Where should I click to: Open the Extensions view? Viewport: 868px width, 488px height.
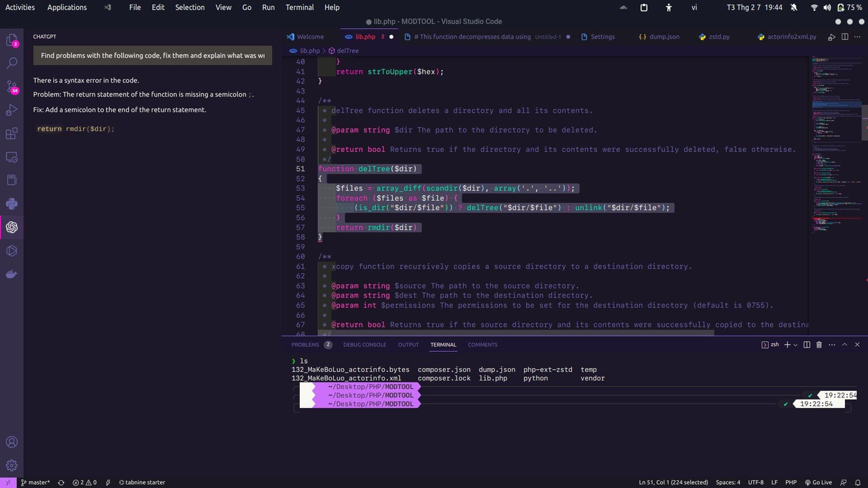click(12, 134)
